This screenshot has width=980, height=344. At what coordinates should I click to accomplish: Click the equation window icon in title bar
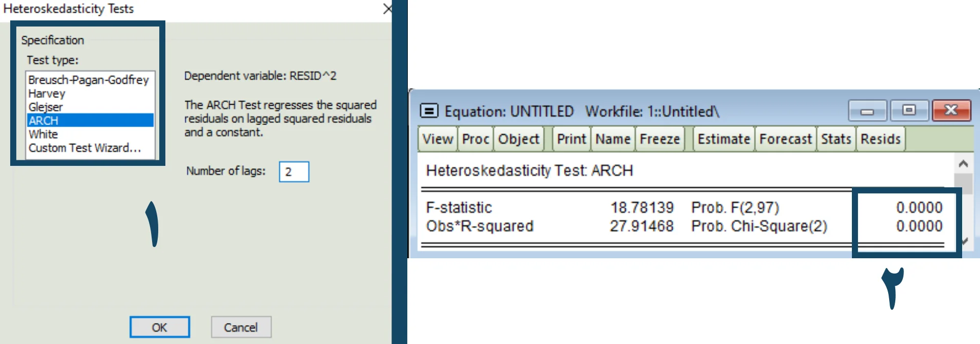pos(429,111)
